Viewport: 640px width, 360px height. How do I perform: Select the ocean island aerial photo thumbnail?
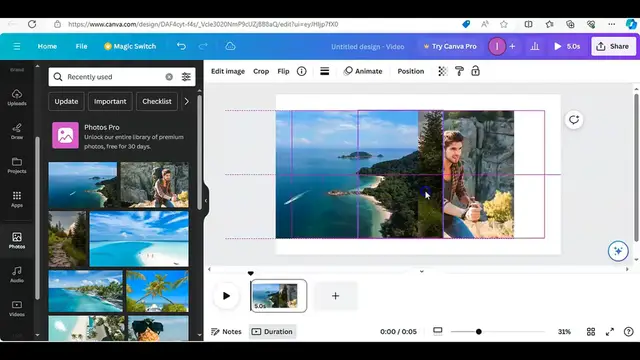[x=82, y=185]
